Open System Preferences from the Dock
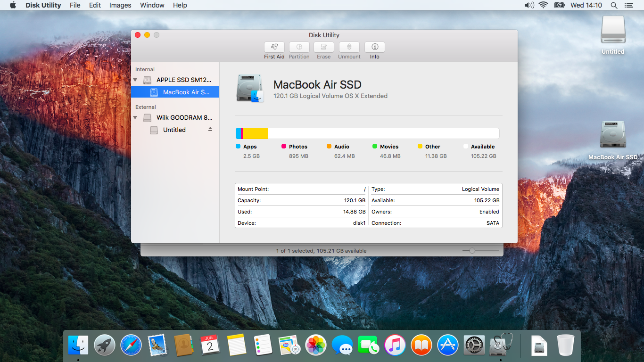 (474, 345)
